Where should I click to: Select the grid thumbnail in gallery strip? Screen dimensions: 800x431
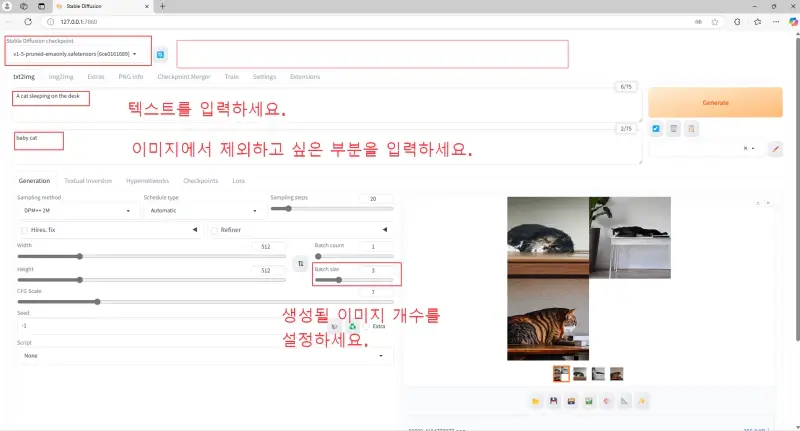(561, 374)
